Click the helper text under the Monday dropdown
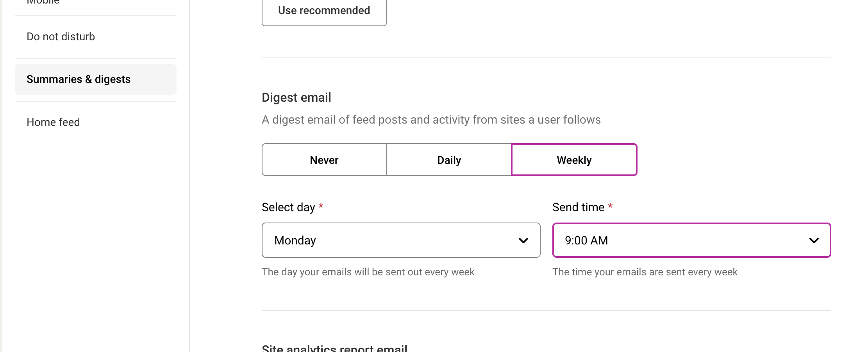 coord(368,272)
